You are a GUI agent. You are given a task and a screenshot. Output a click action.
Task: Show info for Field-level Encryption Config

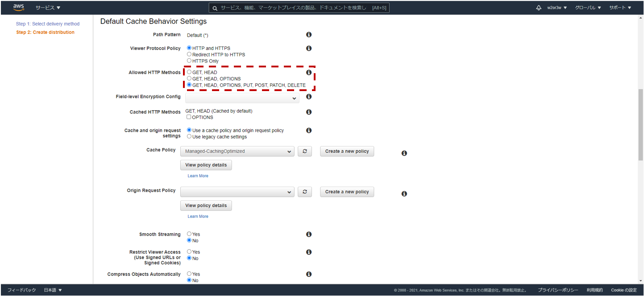point(308,96)
